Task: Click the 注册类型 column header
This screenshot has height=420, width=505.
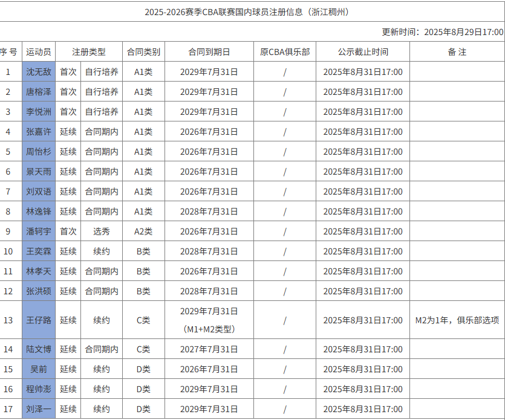Action: tap(89, 52)
